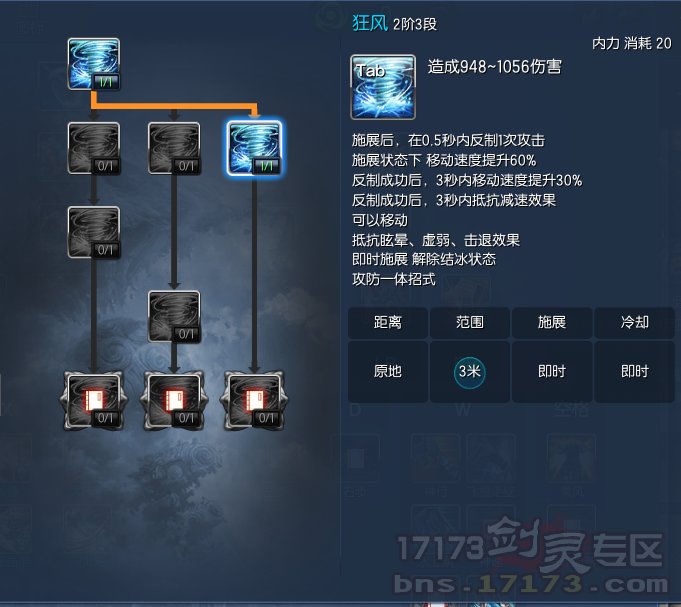Click the 即时 value under 冷却
The height and width of the screenshot is (607, 681).
[x=635, y=372]
